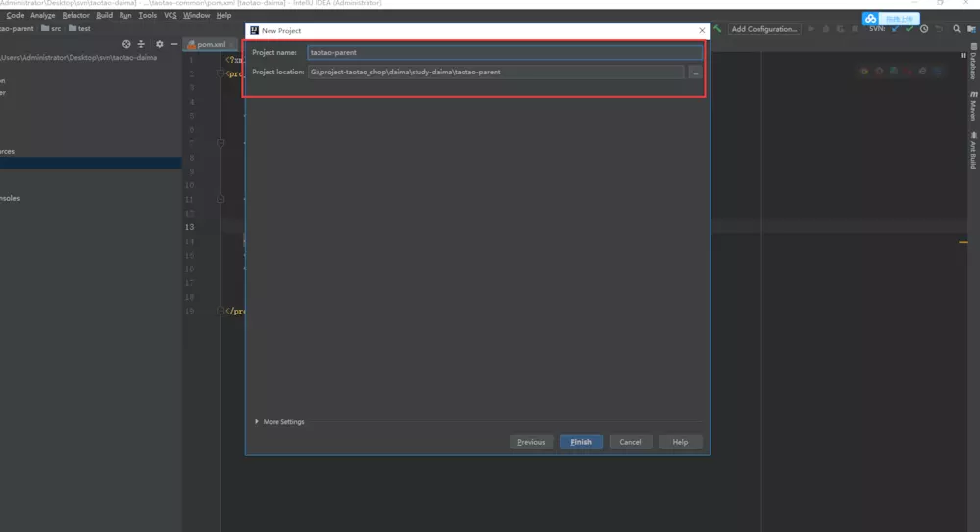Open the Code menu
This screenshot has height=532, width=980.
pos(15,15)
